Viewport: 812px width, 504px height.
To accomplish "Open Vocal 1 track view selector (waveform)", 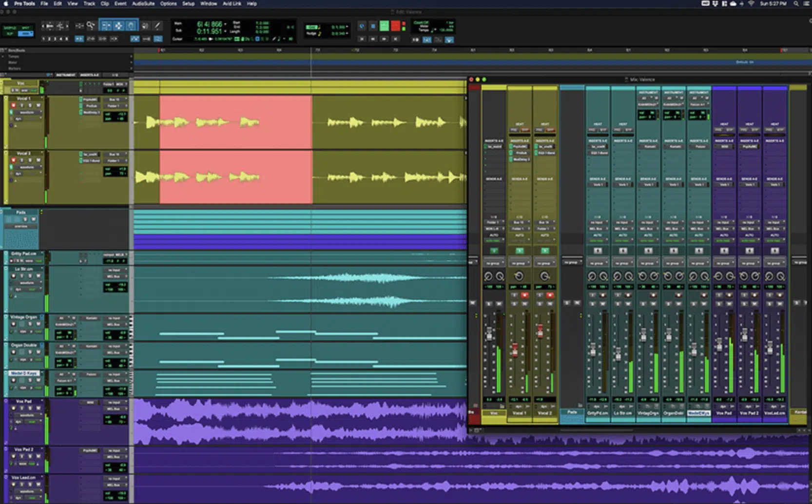I will [27, 113].
